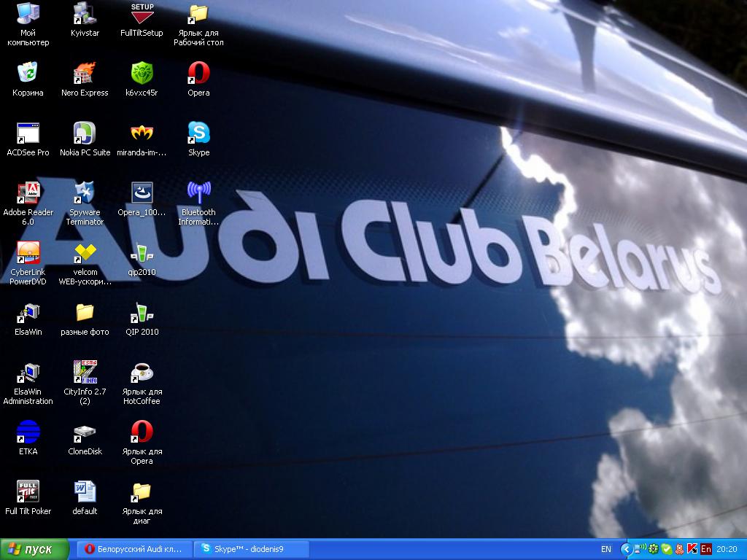Open the пуск Start menu
Viewport: 747px width, 560px height.
tap(34, 549)
